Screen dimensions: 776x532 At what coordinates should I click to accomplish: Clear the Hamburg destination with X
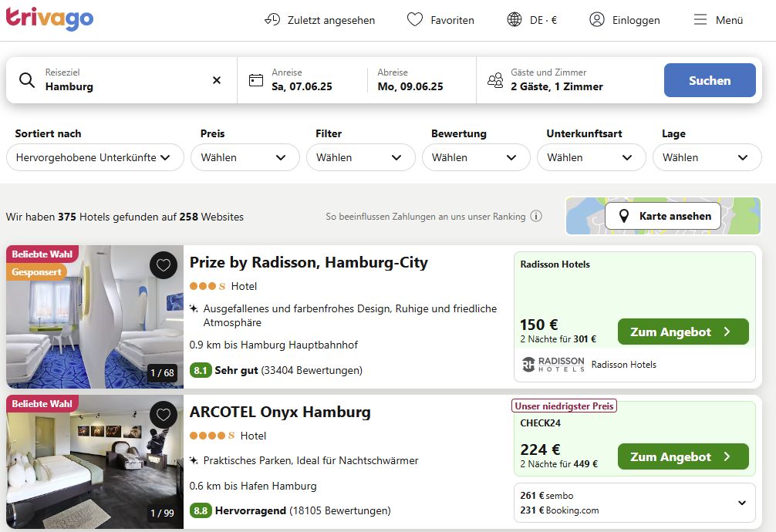(x=217, y=80)
